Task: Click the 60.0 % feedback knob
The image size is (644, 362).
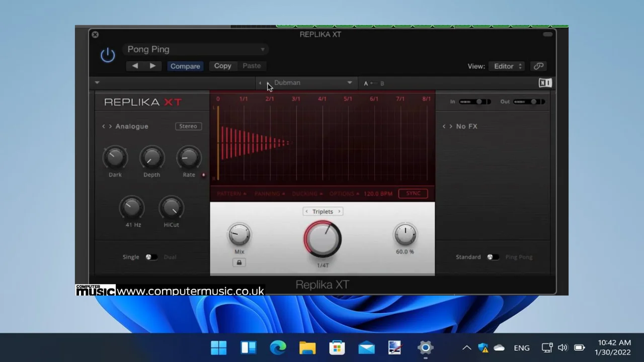Action: (405, 235)
